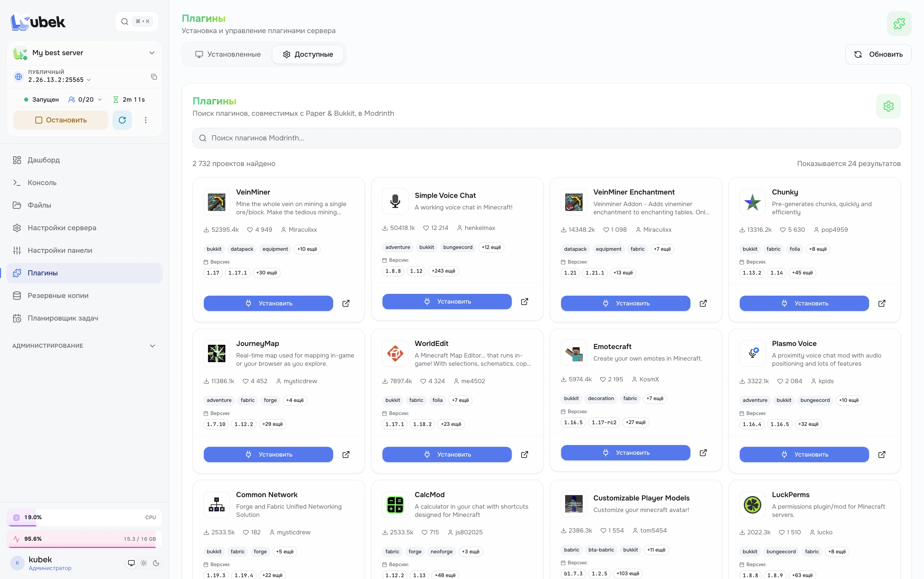The height and width of the screenshot is (579, 924).
Task: Expand VeinMiner +30 ещё versions
Action: point(266,273)
